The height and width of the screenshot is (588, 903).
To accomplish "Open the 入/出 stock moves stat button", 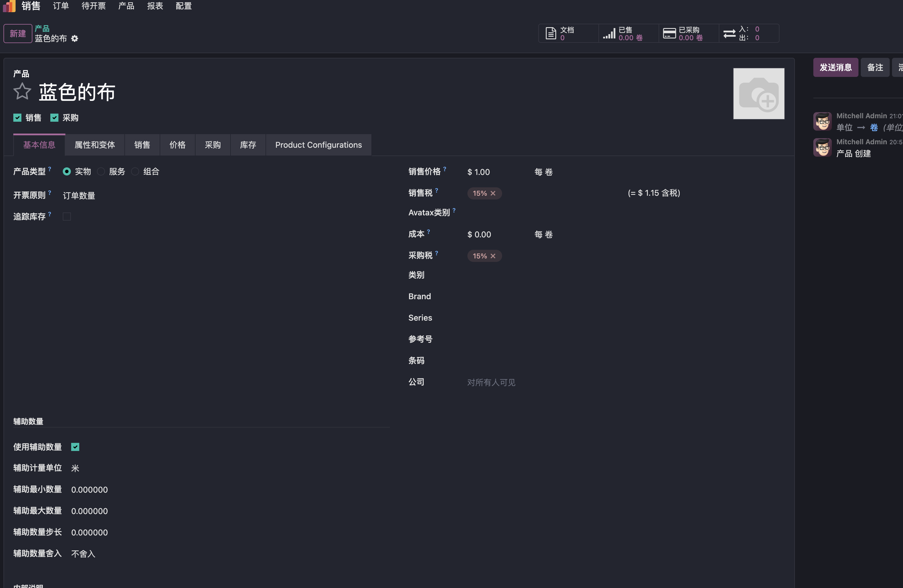I will click(749, 33).
